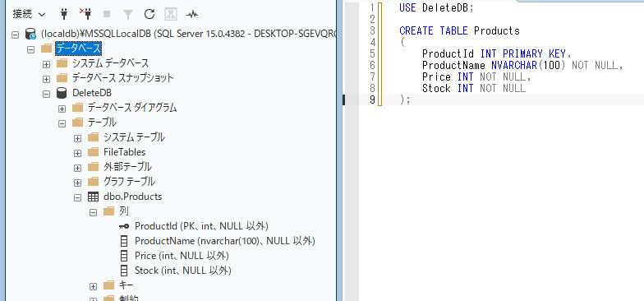The width and height of the screenshot is (644, 301).
Task: Select the ProductId (PK、int、NULL 以外) column
Action: [201, 225]
